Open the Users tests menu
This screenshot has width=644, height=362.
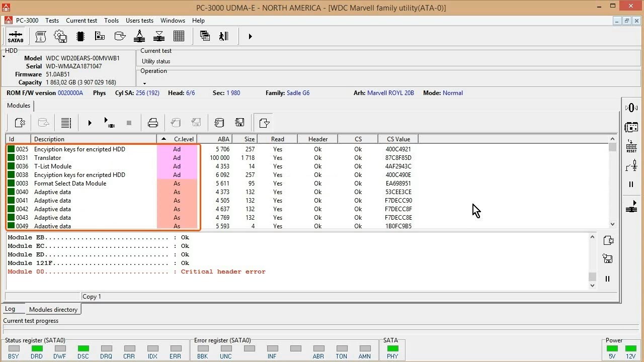click(139, 21)
